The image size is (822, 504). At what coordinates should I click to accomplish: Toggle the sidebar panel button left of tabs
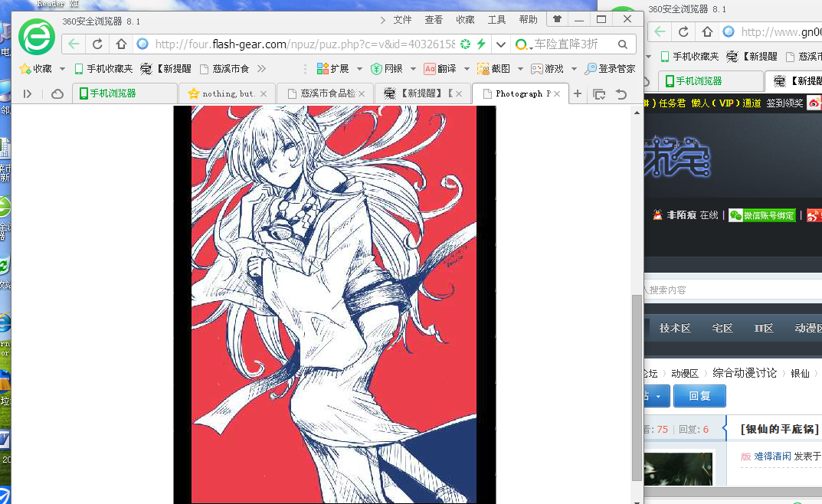pyautogui.click(x=28, y=93)
